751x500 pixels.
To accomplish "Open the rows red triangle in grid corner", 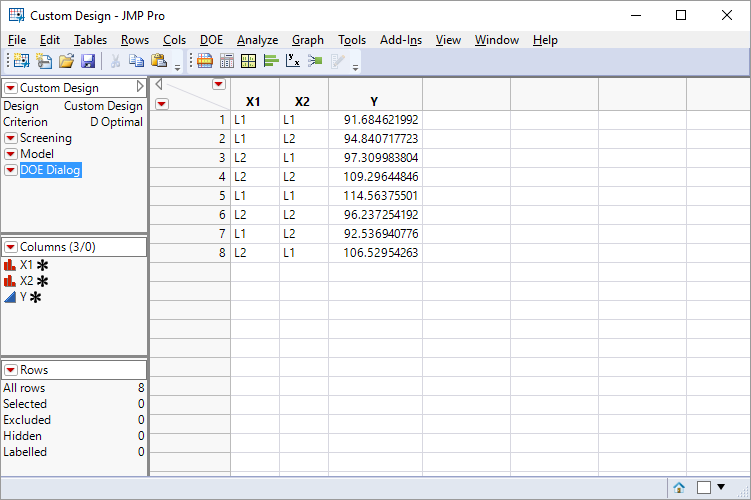I will point(162,104).
